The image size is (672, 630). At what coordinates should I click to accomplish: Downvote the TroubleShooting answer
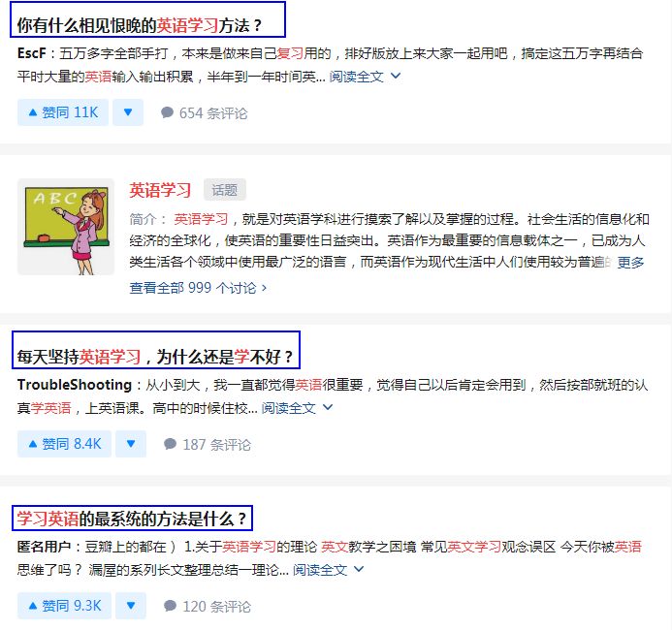131,444
